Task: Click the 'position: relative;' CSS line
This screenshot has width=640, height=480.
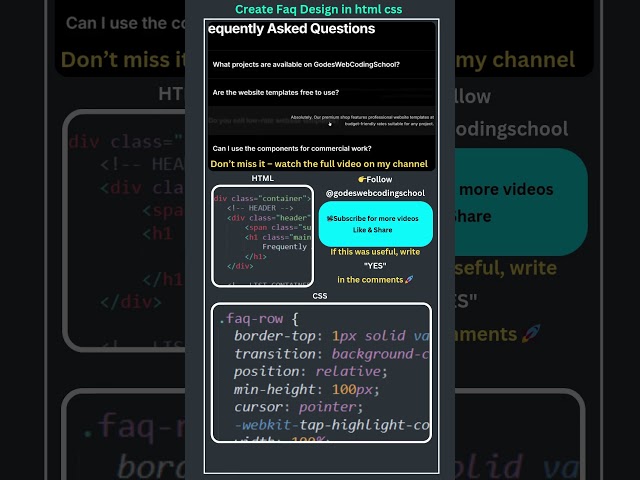Action: click(x=310, y=371)
